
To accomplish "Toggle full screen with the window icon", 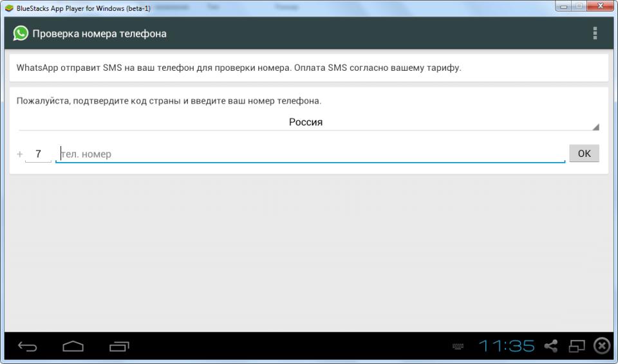I will click(x=576, y=347).
